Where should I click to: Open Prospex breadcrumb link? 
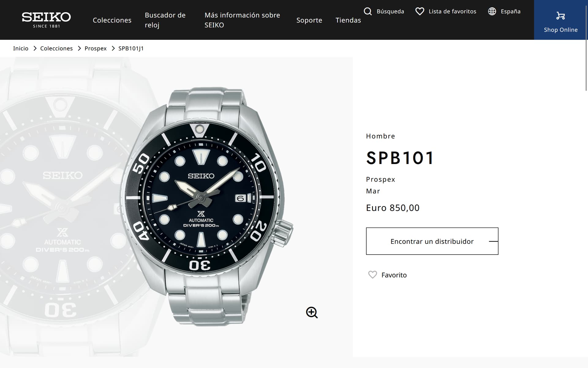(x=96, y=48)
